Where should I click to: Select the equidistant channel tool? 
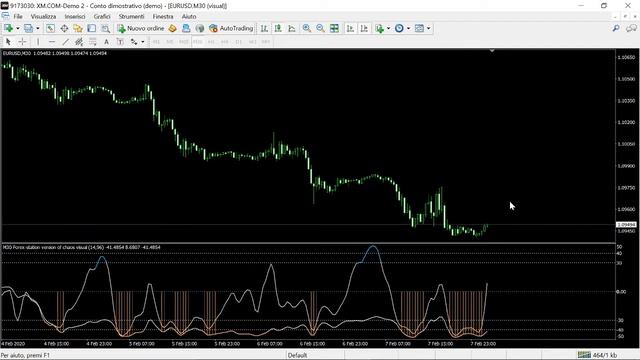(79, 42)
